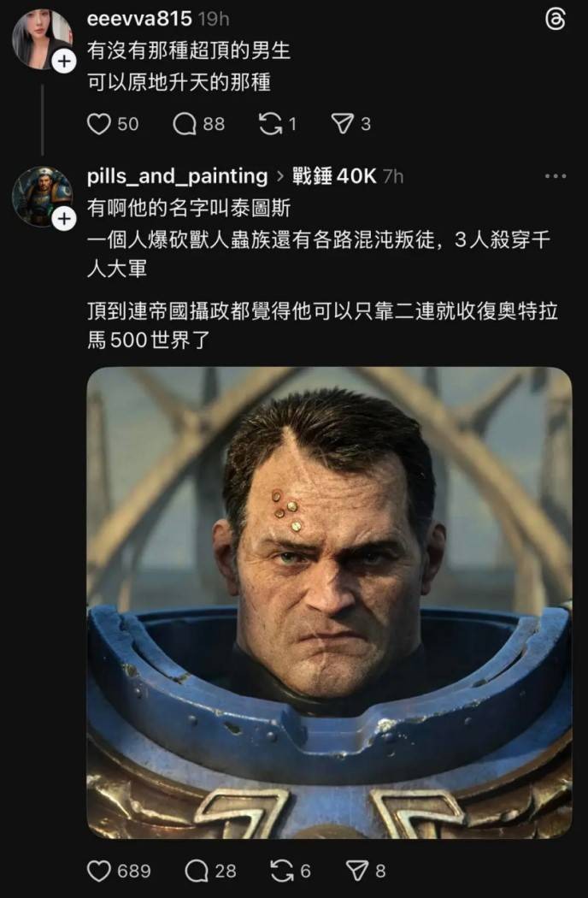Open the Threads logo icon
Screen dimensions: 588x898
tap(556, 20)
